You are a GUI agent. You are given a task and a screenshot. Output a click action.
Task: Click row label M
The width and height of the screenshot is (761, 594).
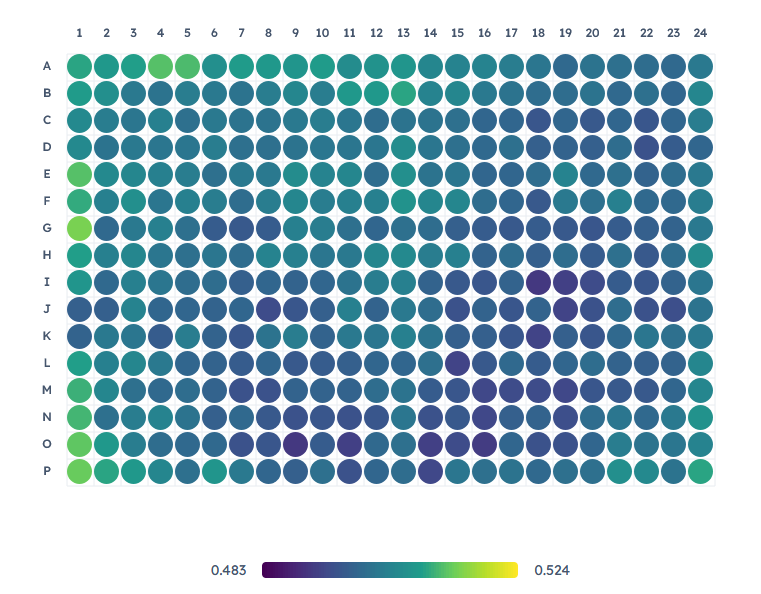pyautogui.click(x=47, y=390)
